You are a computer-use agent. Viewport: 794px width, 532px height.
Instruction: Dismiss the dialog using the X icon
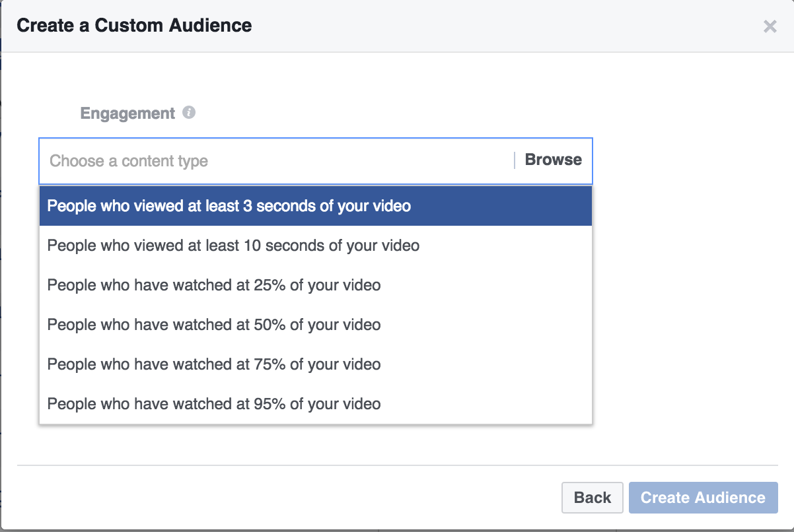770,26
